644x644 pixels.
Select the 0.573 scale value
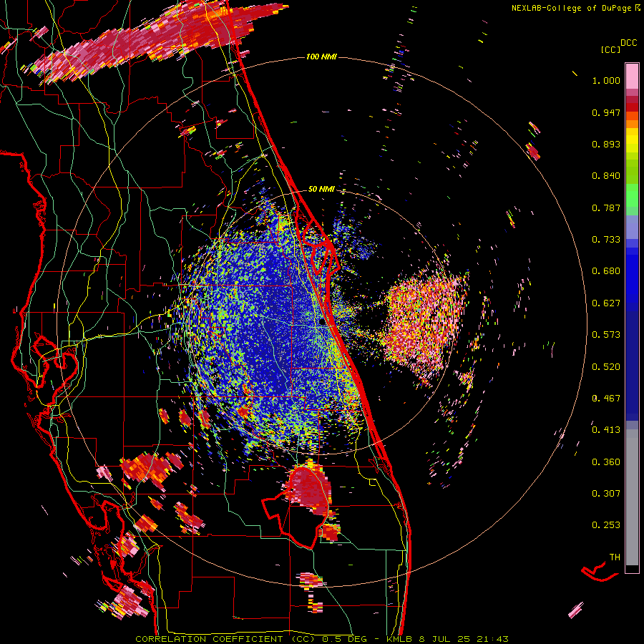(x=606, y=335)
